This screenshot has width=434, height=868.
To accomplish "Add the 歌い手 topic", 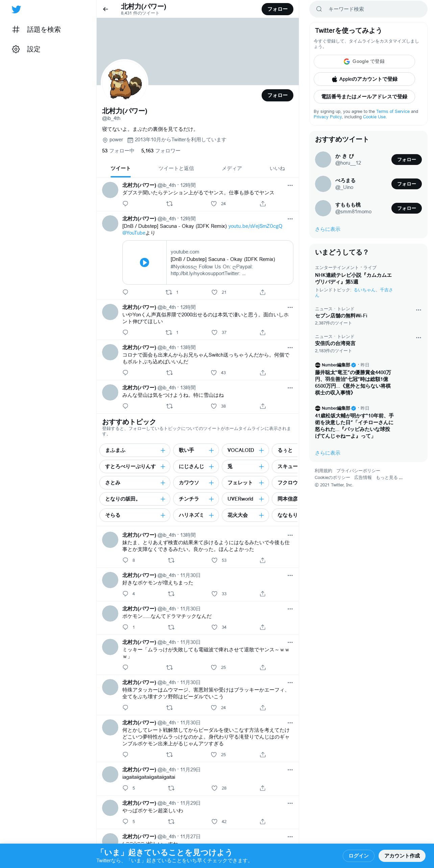I will (x=211, y=450).
